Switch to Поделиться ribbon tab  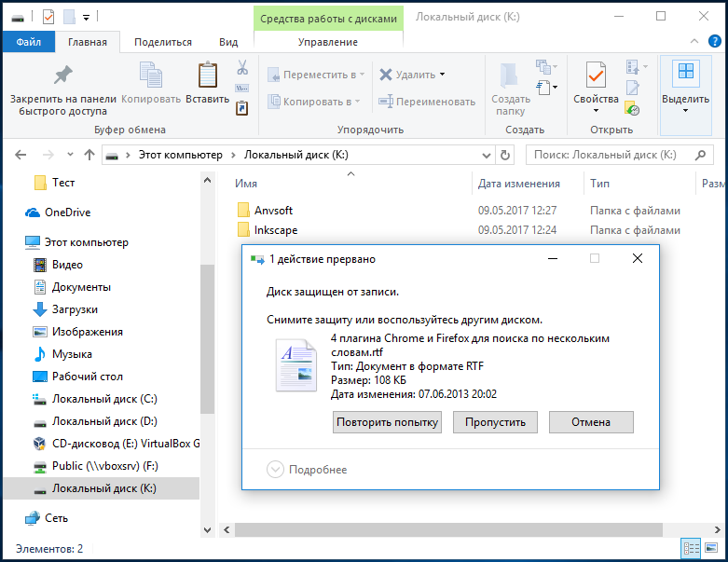[163, 42]
